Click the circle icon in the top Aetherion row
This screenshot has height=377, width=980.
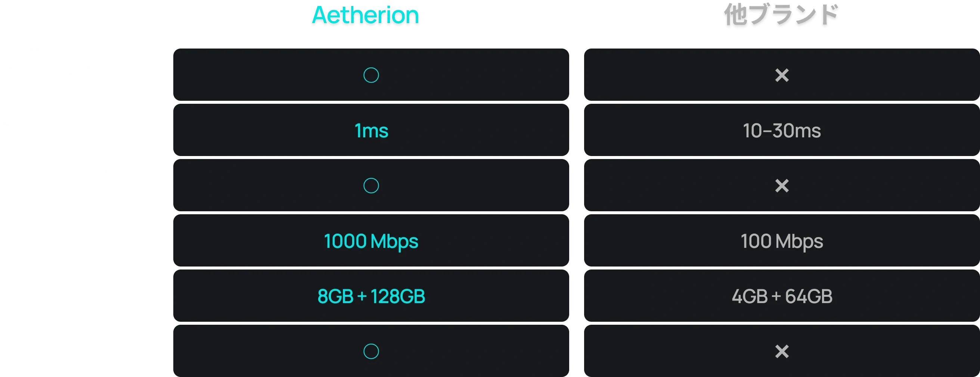pos(371,75)
